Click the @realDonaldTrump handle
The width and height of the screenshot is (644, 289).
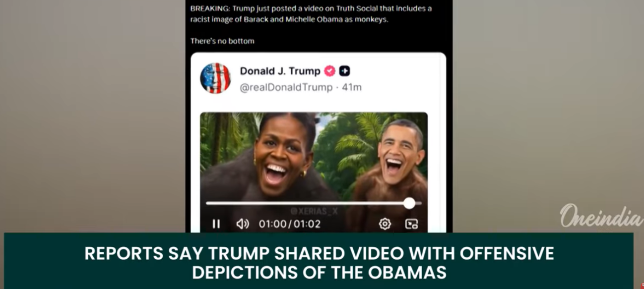coord(286,87)
